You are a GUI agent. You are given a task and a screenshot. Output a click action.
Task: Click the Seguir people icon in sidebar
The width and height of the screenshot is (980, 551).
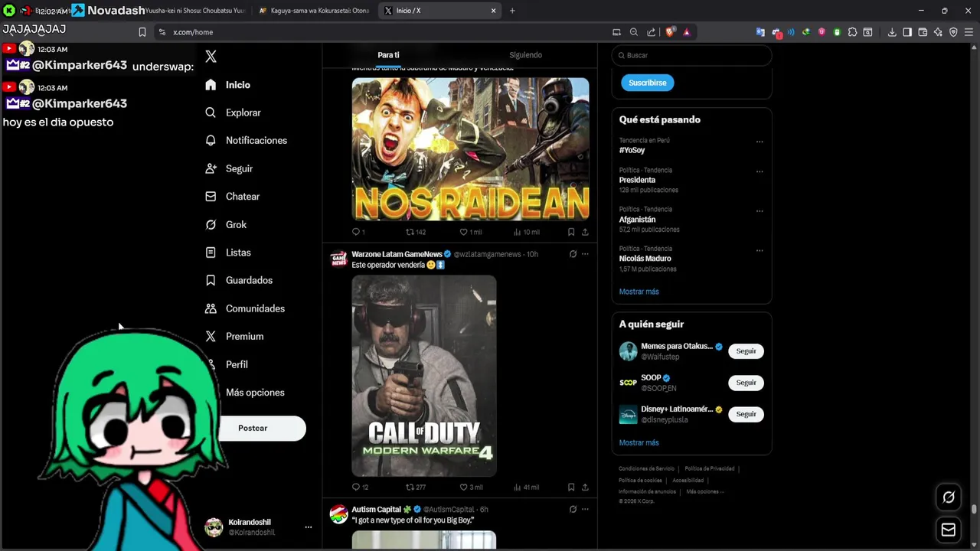tap(211, 168)
